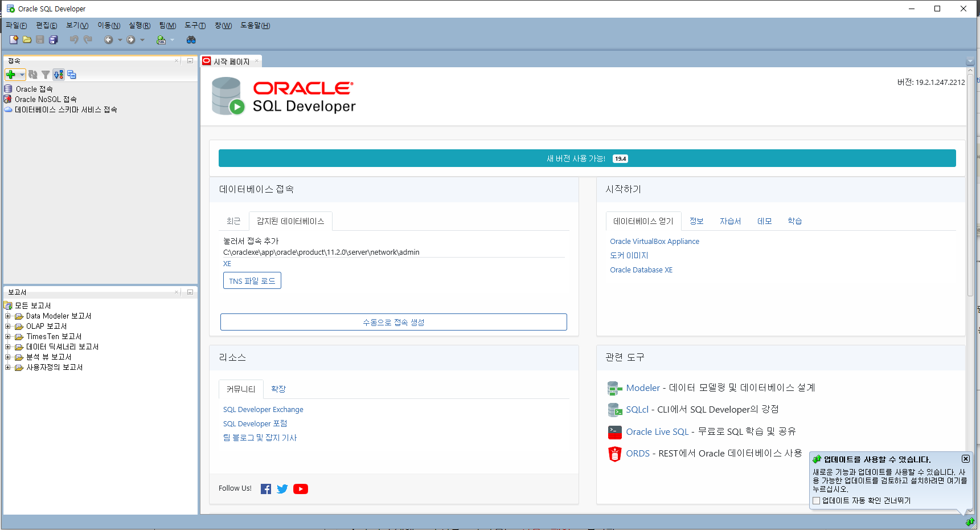This screenshot has width=980, height=530.
Task: Click the funnel filter icon in 접속 panel
Action: [x=46, y=75]
